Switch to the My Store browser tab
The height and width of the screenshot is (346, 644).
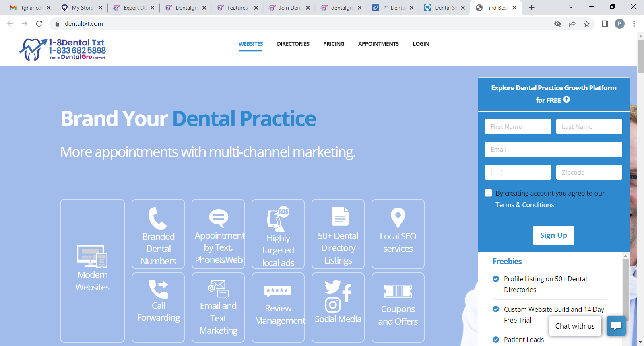click(x=82, y=8)
